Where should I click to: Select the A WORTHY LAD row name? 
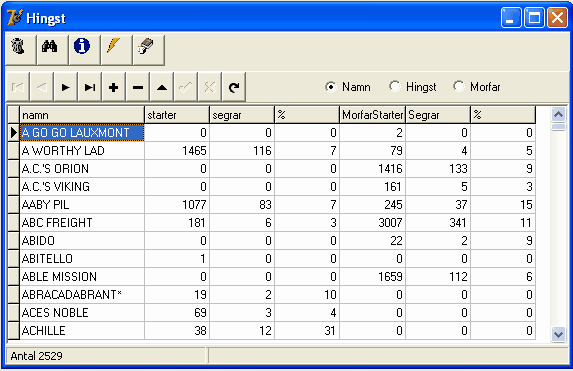(x=82, y=151)
